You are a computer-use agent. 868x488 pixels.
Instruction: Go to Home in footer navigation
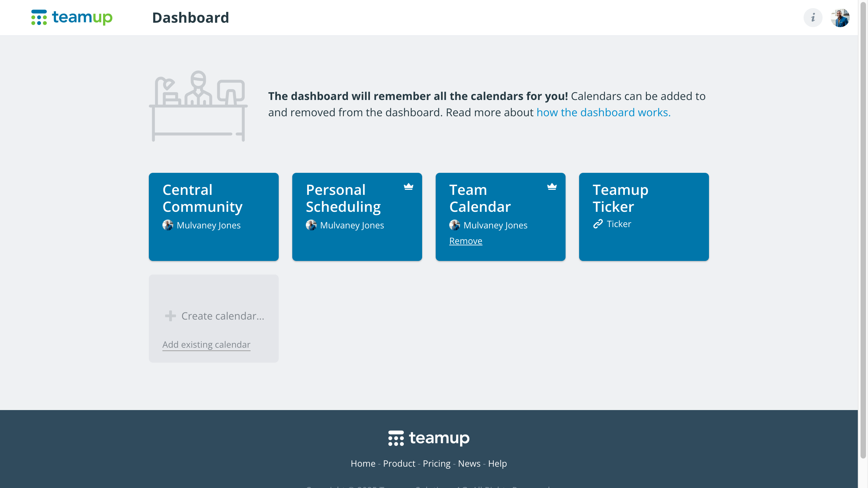[363, 463]
